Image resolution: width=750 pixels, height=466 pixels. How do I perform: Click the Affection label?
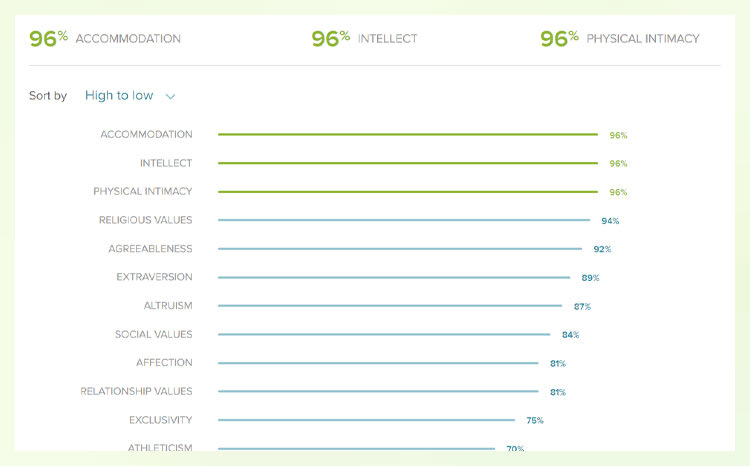(x=164, y=363)
